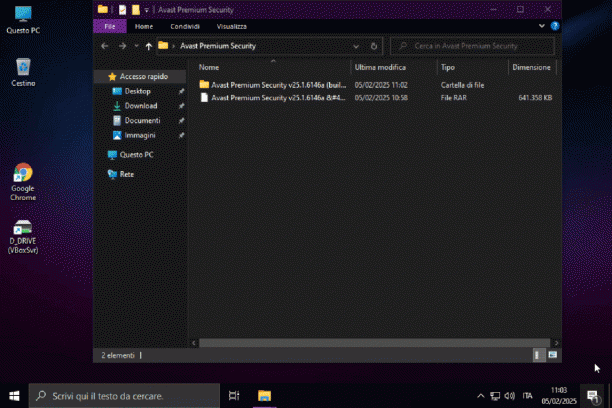The width and height of the screenshot is (612, 408).
Task: Select Accesso rapido in the navigation pane
Action: [140, 77]
